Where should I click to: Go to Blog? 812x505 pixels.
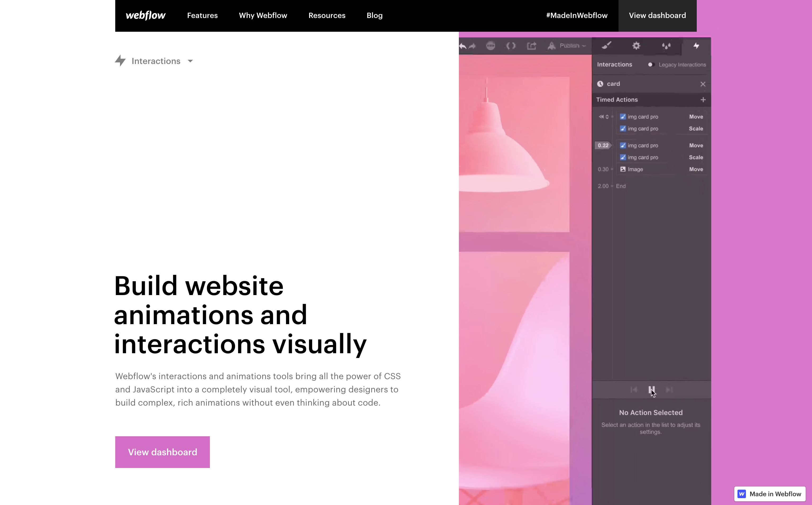click(x=375, y=16)
